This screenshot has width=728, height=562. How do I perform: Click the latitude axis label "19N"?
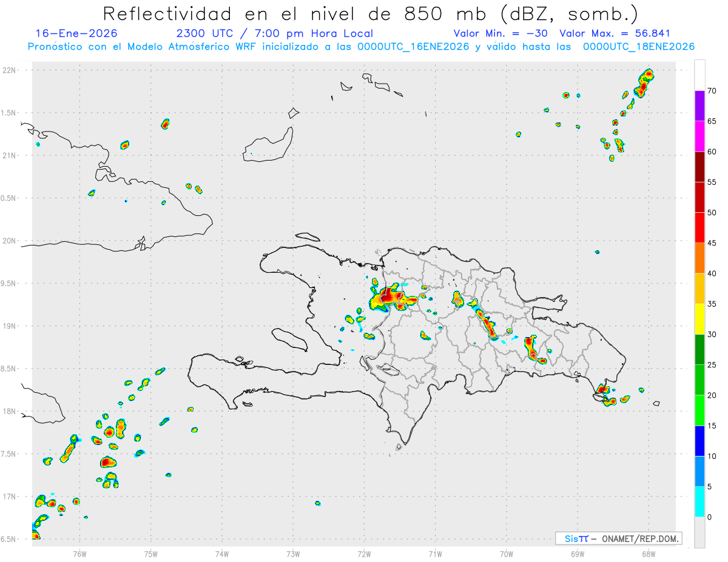[10, 326]
